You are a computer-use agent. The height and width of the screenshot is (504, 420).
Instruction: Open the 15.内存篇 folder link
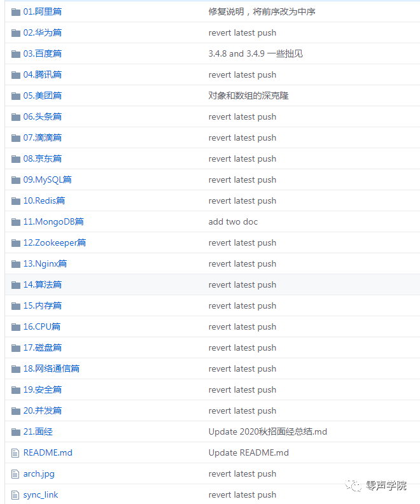coord(43,305)
